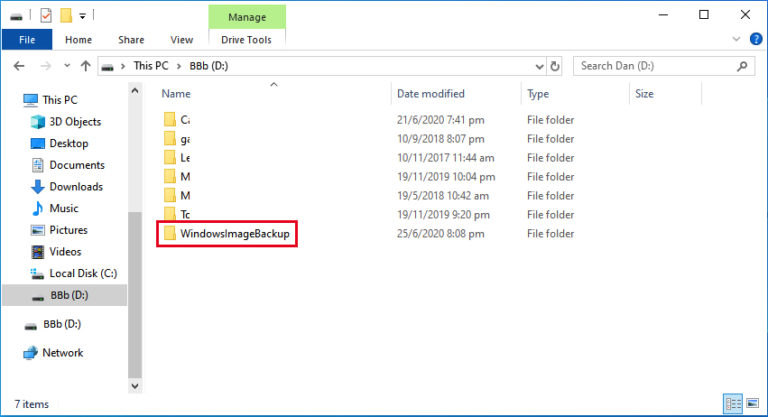Click the New folder quick access icon
This screenshot has height=417, width=768.
(x=66, y=16)
